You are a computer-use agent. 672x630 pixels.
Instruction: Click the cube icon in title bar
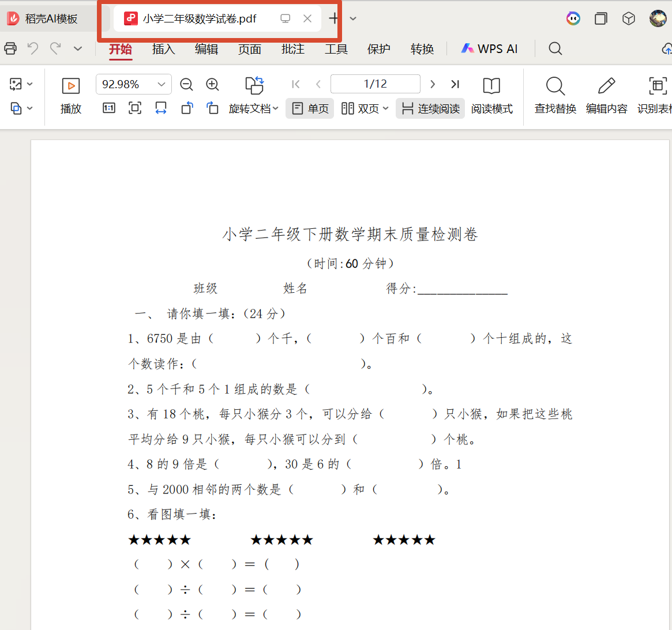pyautogui.click(x=629, y=18)
